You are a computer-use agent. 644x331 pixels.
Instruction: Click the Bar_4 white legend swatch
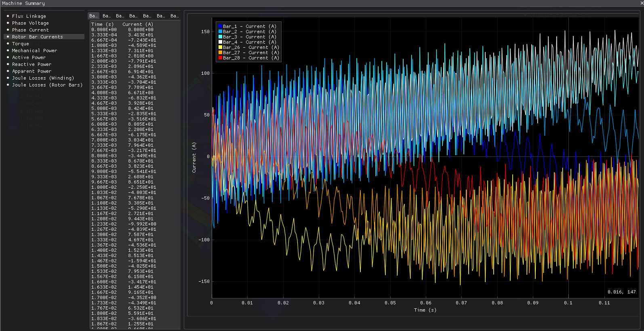click(221, 42)
